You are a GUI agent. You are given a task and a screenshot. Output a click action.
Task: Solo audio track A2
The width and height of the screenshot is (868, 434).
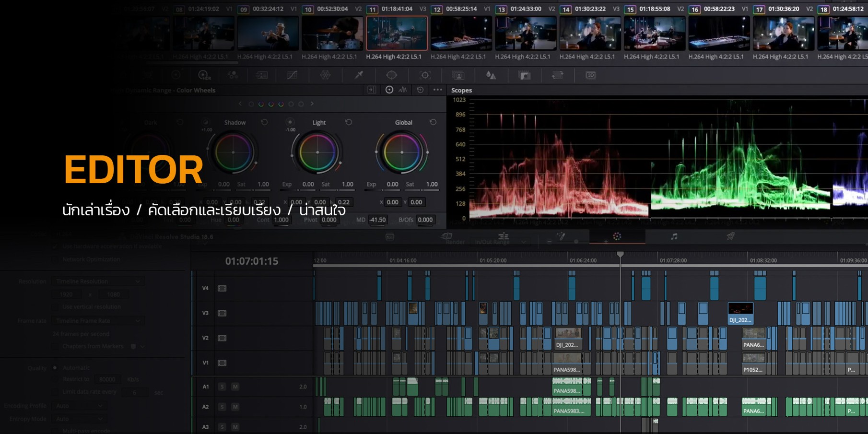click(222, 407)
